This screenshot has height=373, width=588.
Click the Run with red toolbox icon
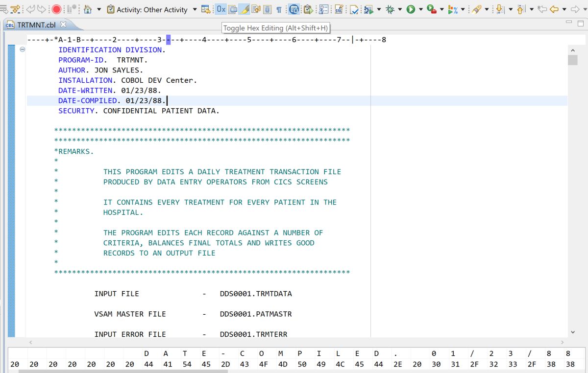(x=432, y=9)
